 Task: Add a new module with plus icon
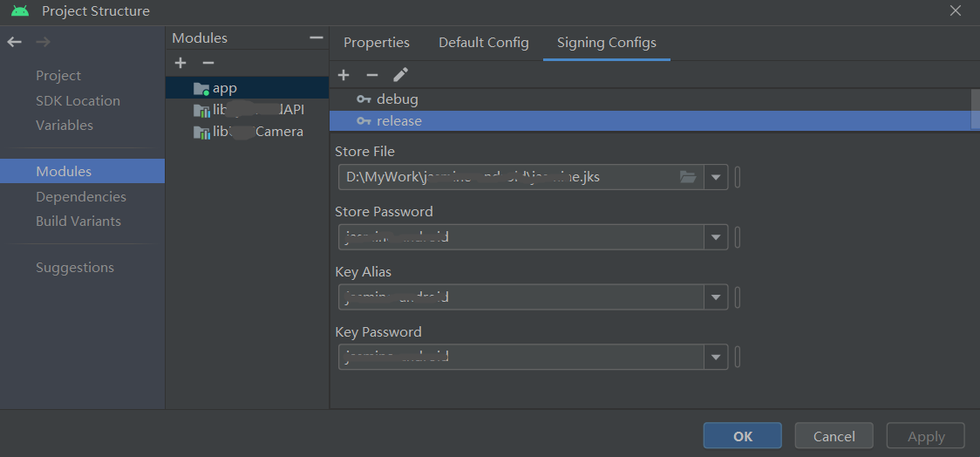[180, 63]
